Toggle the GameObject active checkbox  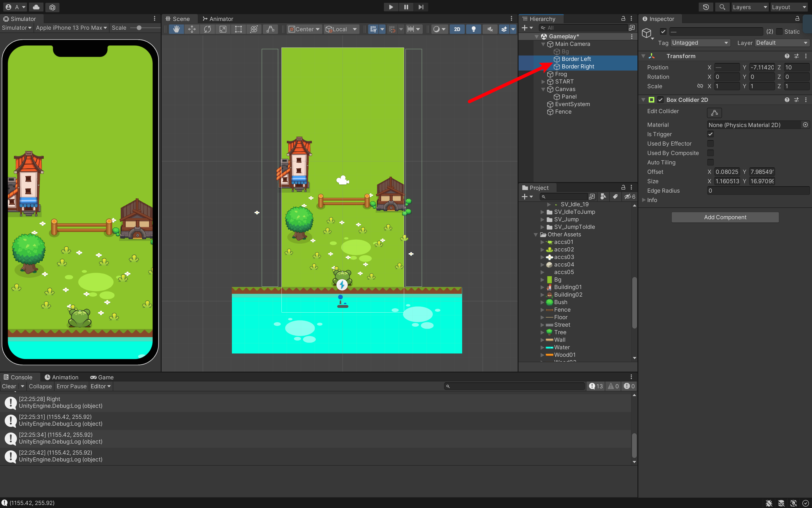pyautogui.click(x=663, y=32)
